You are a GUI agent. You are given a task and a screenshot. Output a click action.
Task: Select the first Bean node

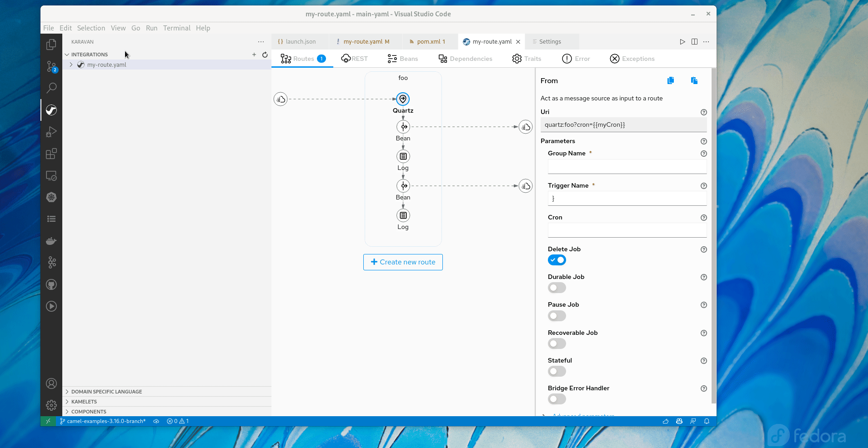[403, 127]
